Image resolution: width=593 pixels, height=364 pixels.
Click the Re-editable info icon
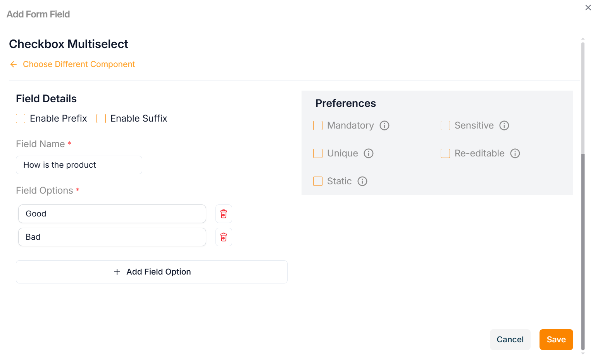tap(515, 153)
